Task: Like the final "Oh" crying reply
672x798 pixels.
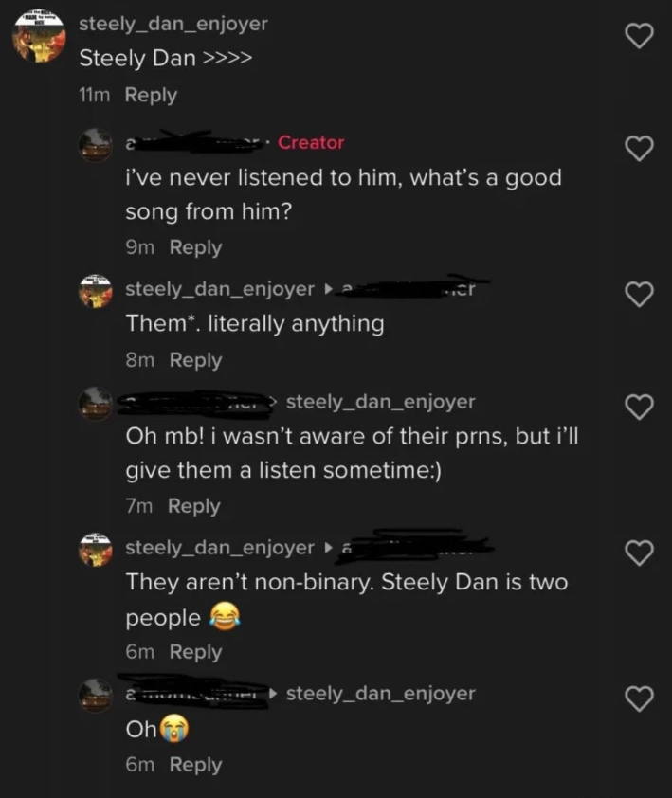Action: point(642,698)
